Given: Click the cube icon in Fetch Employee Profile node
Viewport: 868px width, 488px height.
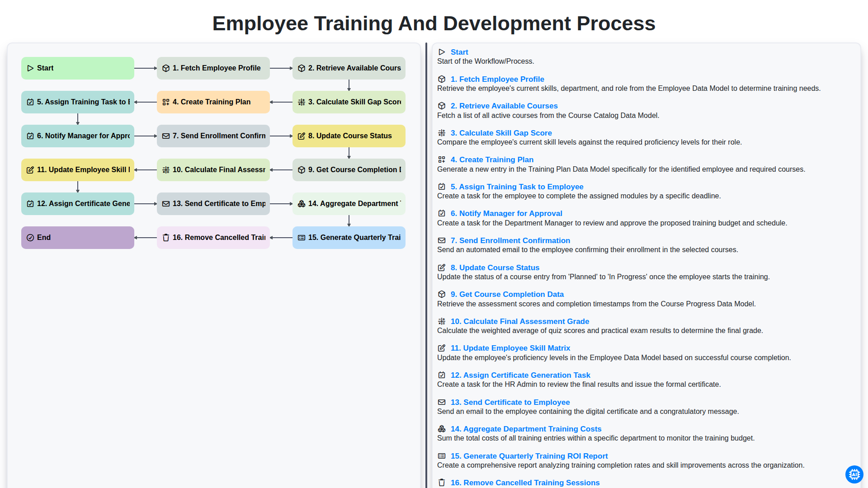Looking at the screenshot, I should click(166, 68).
